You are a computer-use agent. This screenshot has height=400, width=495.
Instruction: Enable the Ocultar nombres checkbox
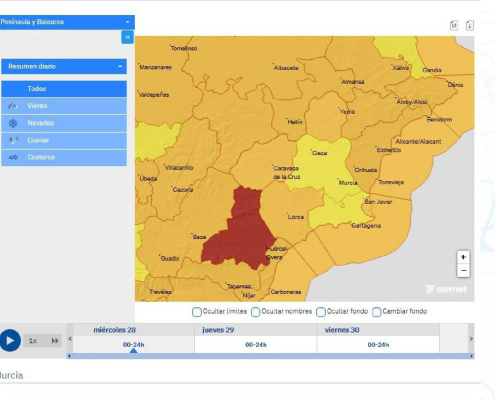[256, 312]
